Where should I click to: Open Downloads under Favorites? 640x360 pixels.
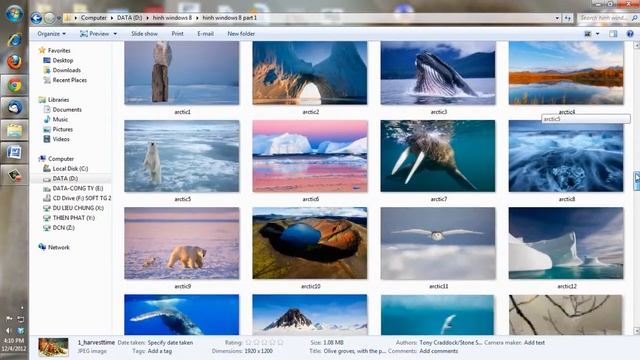pos(67,70)
